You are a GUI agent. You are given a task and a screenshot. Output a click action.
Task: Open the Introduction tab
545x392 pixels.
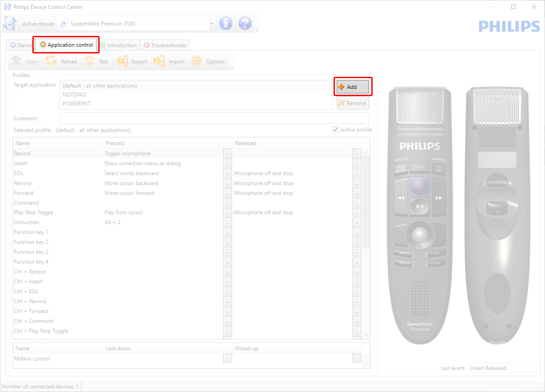[119, 45]
